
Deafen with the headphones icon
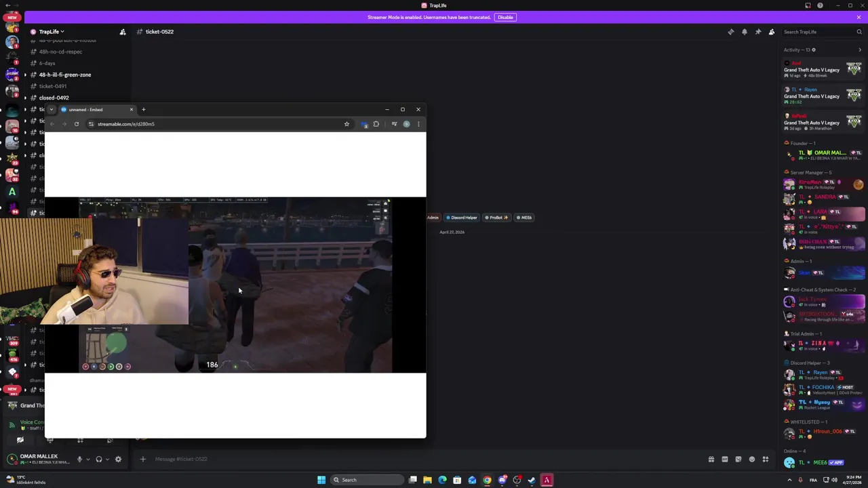coord(99,460)
